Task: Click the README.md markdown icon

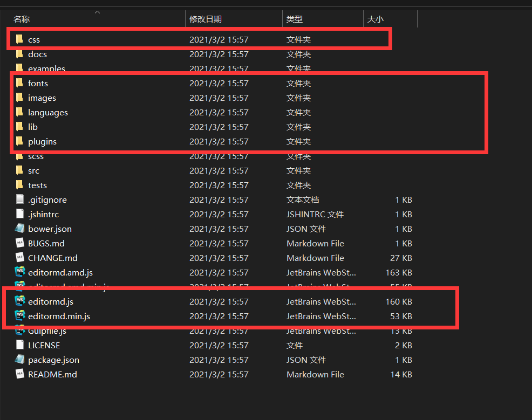Action: click(19, 374)
